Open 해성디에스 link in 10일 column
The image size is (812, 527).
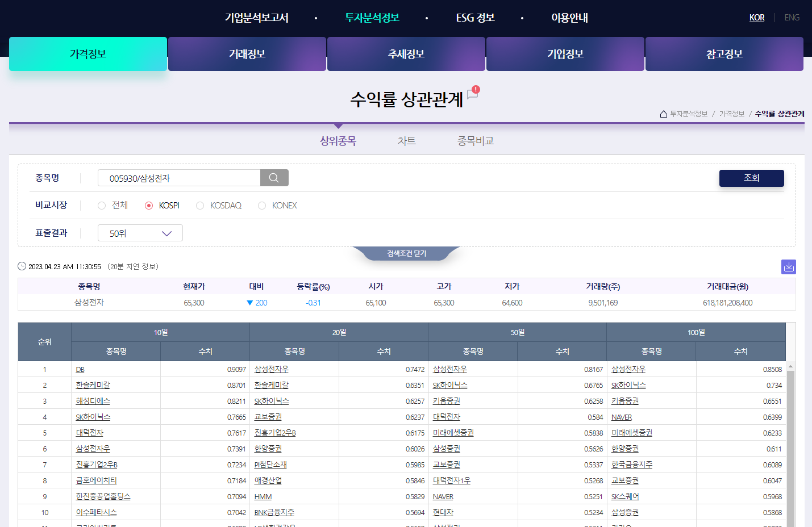coord(93,401)
